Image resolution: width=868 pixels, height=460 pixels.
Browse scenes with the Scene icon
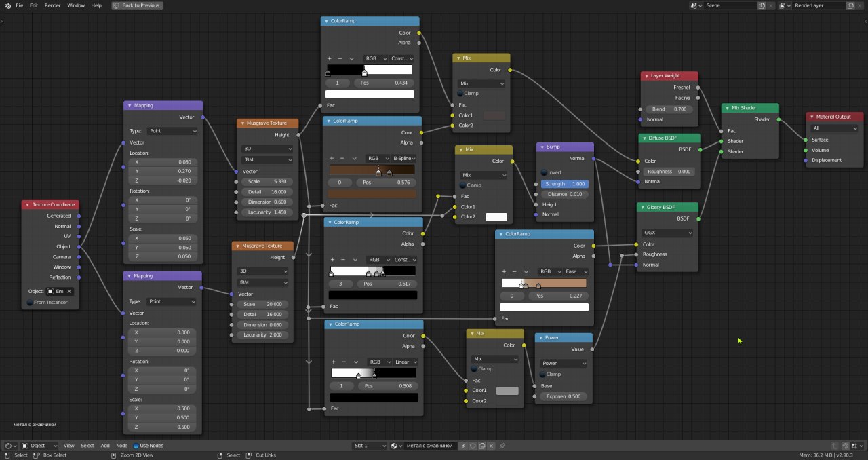696,5
